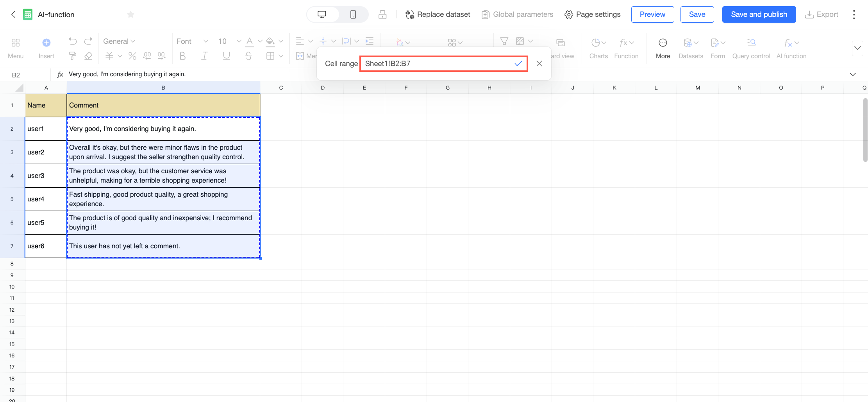Open the General number format dropdown

pyautogui.click(x=119, y=41)
